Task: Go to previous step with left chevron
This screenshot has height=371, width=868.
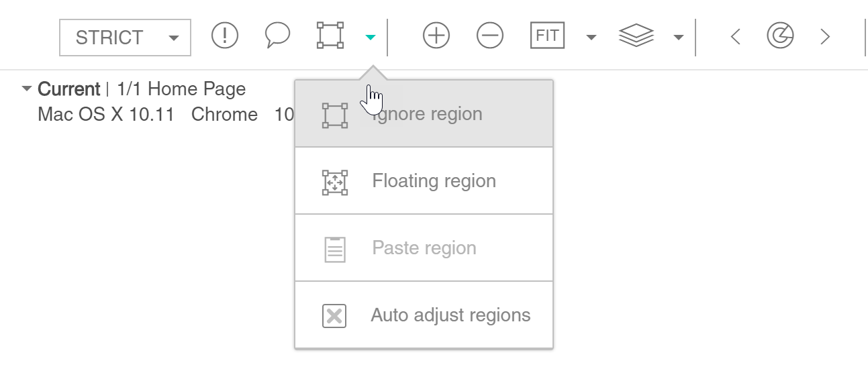Action: coord(736,36)
